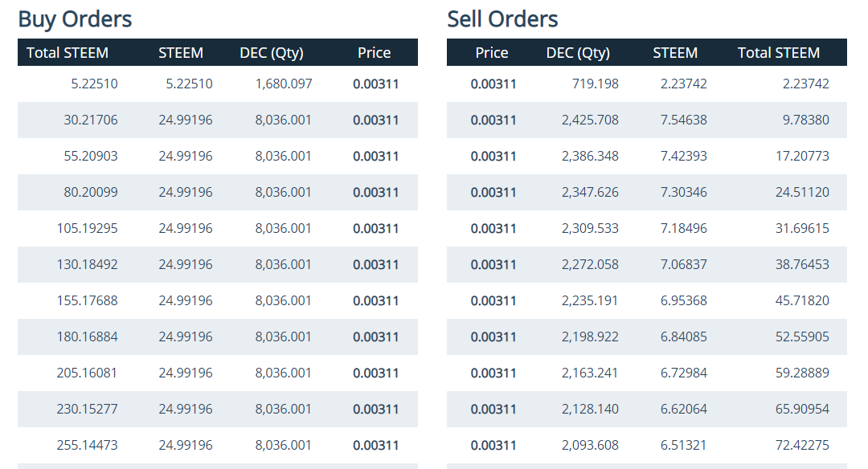Viewport: 868px width, 469px height.
Task: Select buy total 5.22510 in Total STEEM column
Action: point(94,84)
